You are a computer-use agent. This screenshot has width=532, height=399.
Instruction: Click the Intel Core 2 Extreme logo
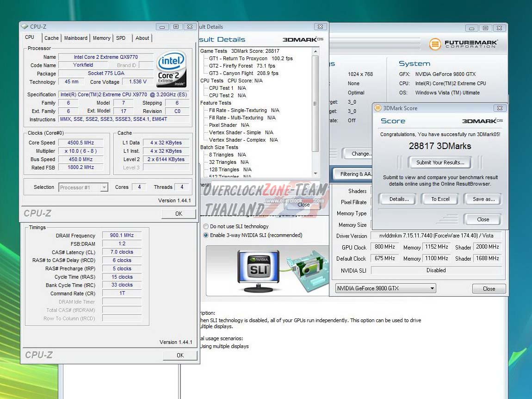[x=172, y=69]
